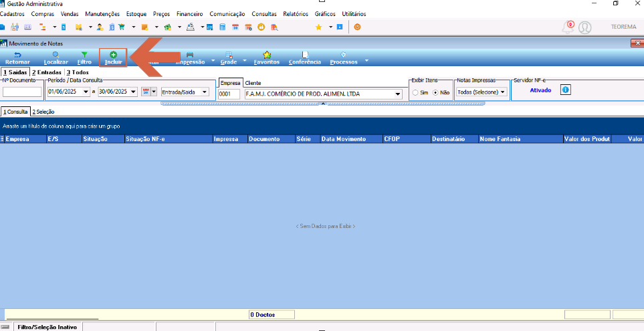Open the Cadastros menu

[12, 14]
